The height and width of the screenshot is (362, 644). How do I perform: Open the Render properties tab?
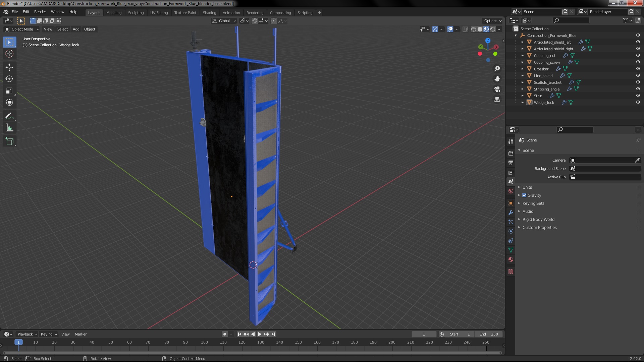pos(511,153)
